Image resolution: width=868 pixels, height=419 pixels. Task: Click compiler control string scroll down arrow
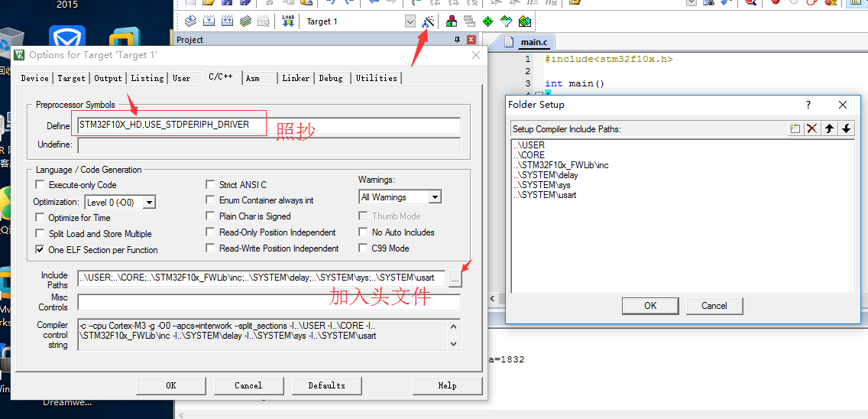pos(454,344)
